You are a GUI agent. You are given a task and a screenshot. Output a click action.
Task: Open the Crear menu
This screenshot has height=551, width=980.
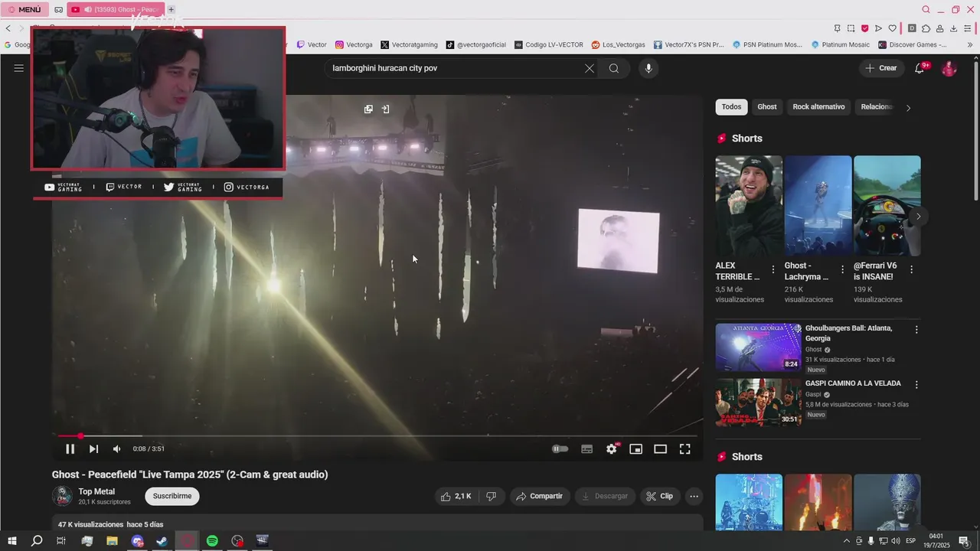(x=880, y=68)
